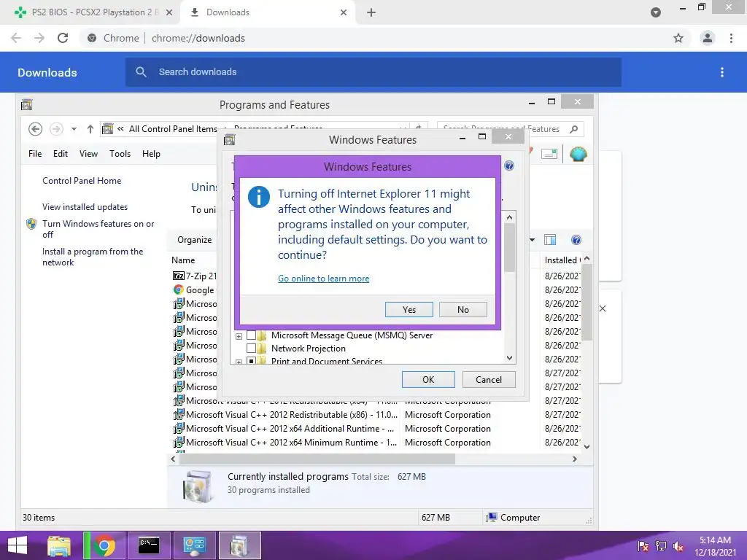Click the Explorer back arrow button
Viewport: 747px width, 560px height.
[35, 129]
